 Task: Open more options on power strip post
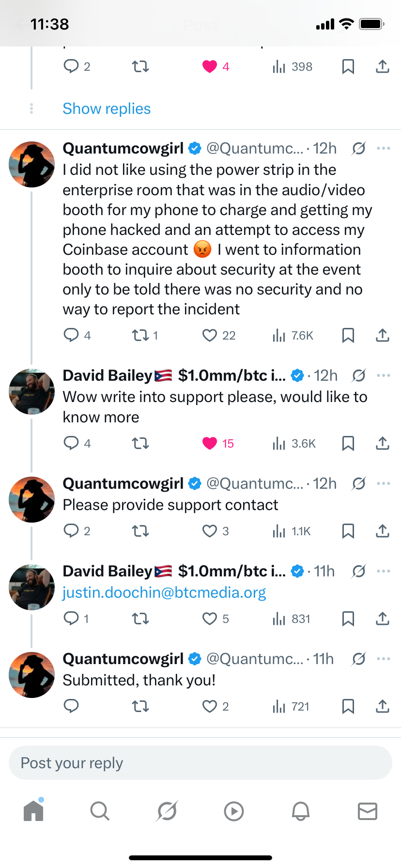coord(383,148)
